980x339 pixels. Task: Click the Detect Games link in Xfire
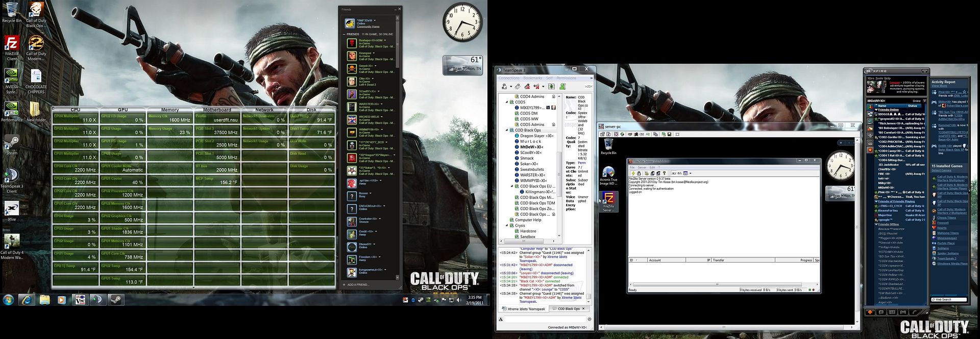click(941, 170)
